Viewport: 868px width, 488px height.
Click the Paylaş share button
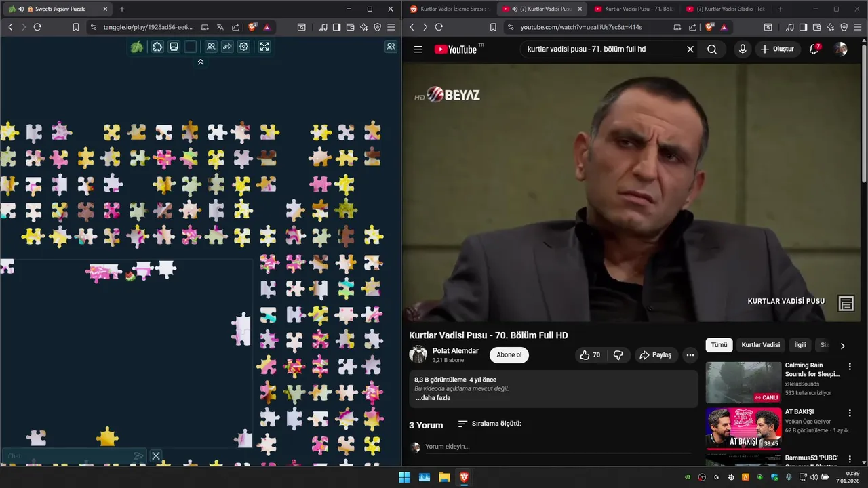656,355
